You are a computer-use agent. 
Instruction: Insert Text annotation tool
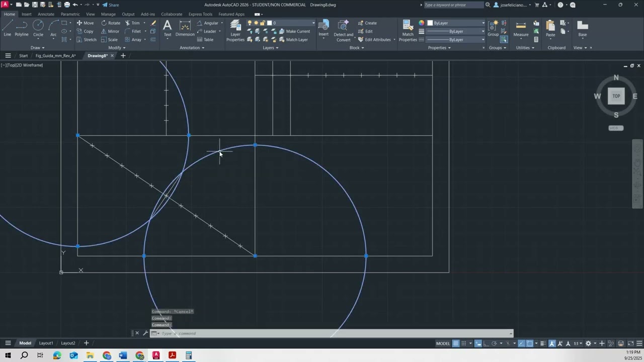pyautogui.click(x=168, y=28)
